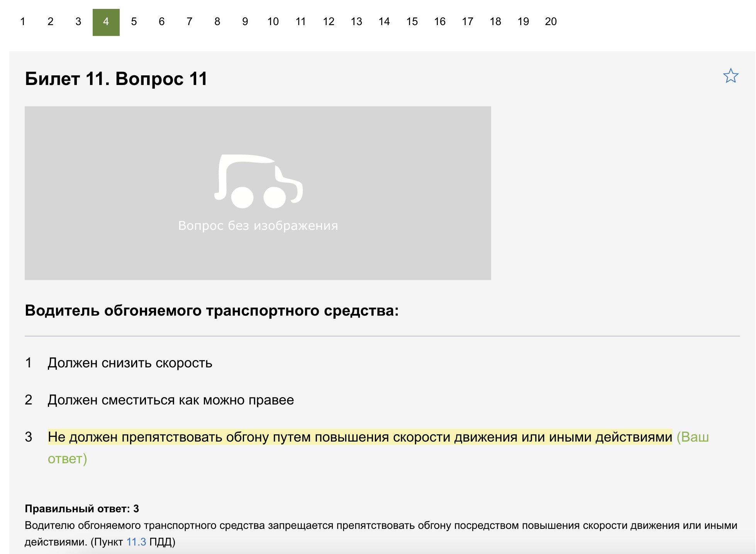The height and width of the screenshot is (554, 756).
Task: Click the placeholder car image
Action: (x=258, y=193)
